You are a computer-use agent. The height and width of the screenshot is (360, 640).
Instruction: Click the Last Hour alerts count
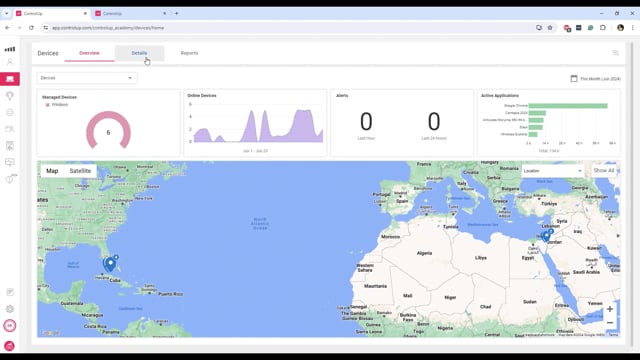(366, 122)
